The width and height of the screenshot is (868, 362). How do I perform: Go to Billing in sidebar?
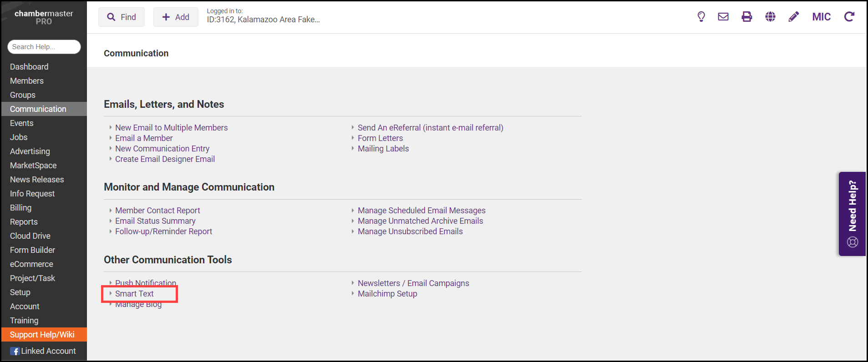21,208
